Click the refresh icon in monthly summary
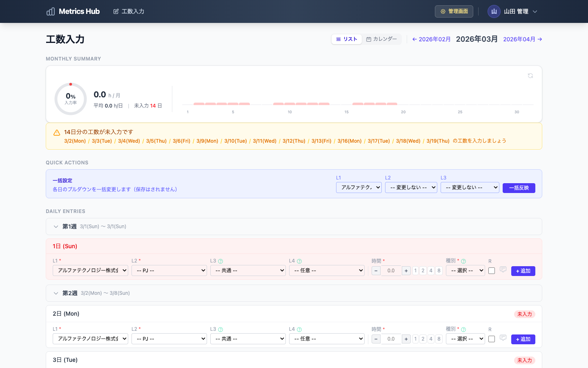Viewport: 588px width, 368px height. pos(530,76)
